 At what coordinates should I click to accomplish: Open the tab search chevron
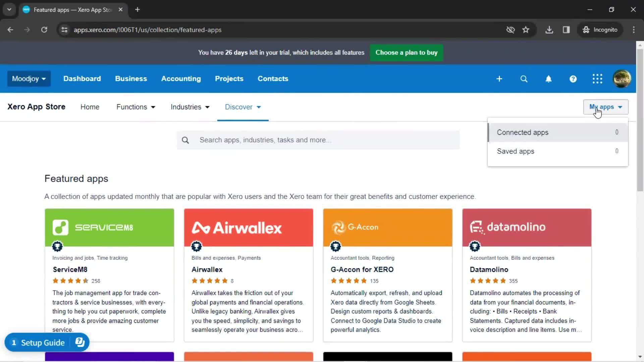pos(9,9)
